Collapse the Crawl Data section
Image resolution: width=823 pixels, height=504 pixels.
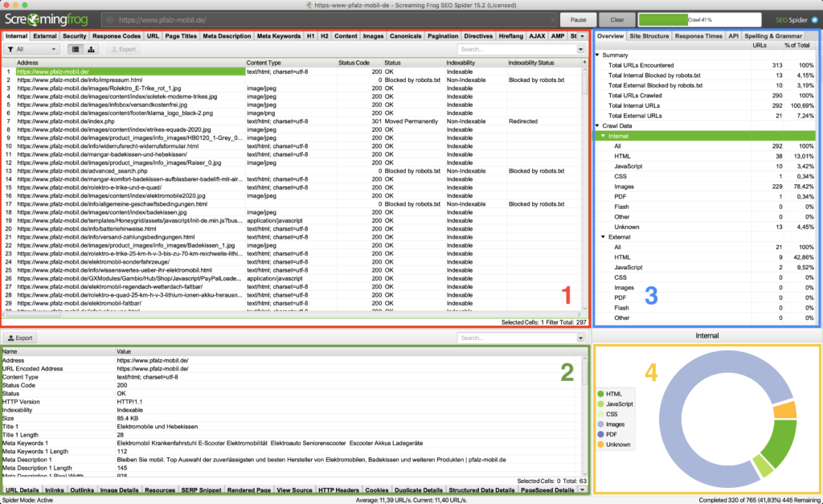click(598, 126)
